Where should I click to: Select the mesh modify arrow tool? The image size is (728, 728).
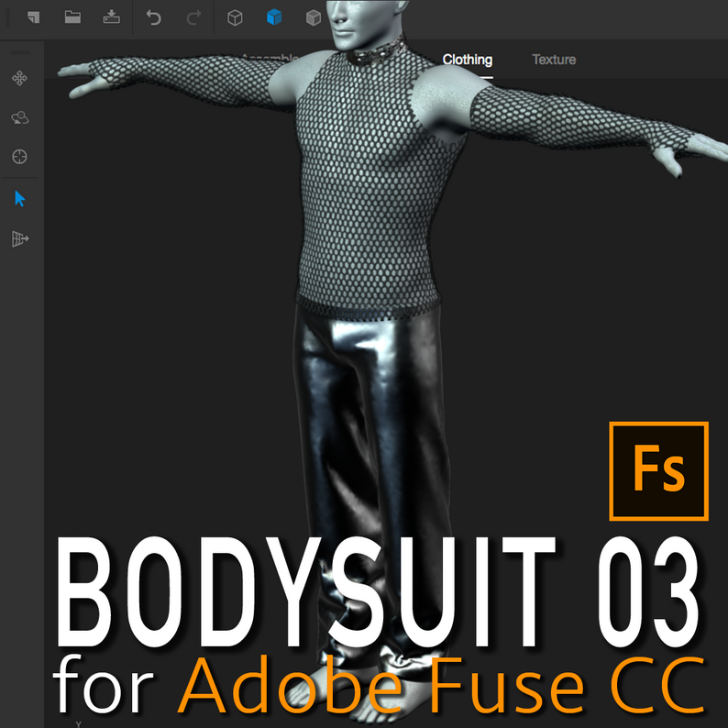click(x=20, y=238)
